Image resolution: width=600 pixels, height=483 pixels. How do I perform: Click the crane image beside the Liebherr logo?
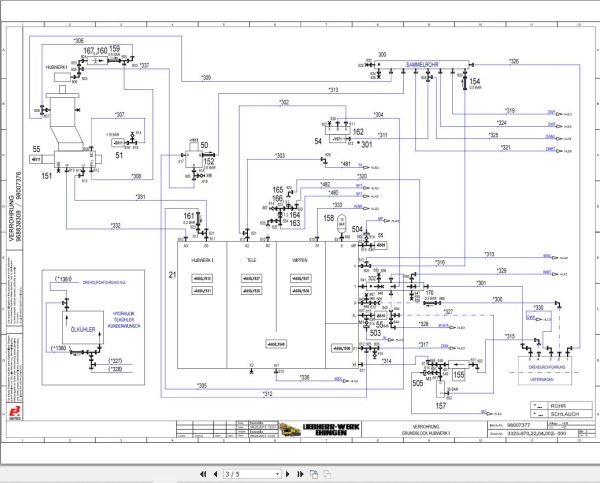[290, 429]
